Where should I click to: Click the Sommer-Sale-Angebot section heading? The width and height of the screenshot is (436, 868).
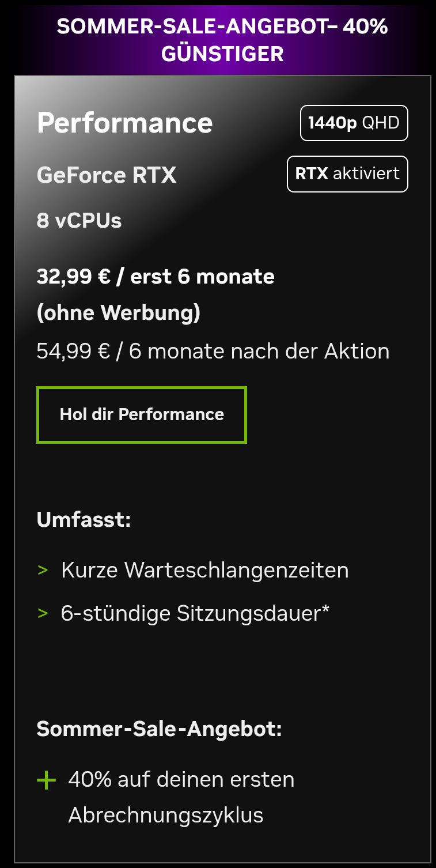(x=160, y=729)
